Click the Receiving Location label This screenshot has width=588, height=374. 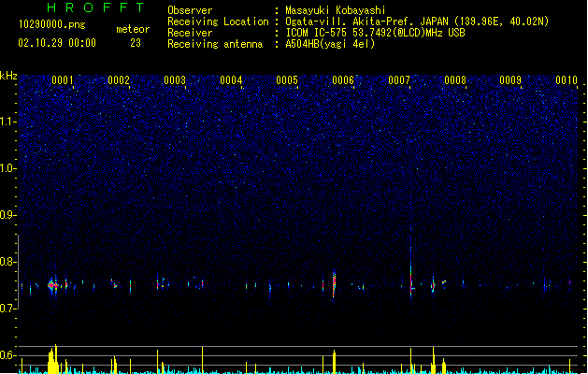click(x=218, y=22)
